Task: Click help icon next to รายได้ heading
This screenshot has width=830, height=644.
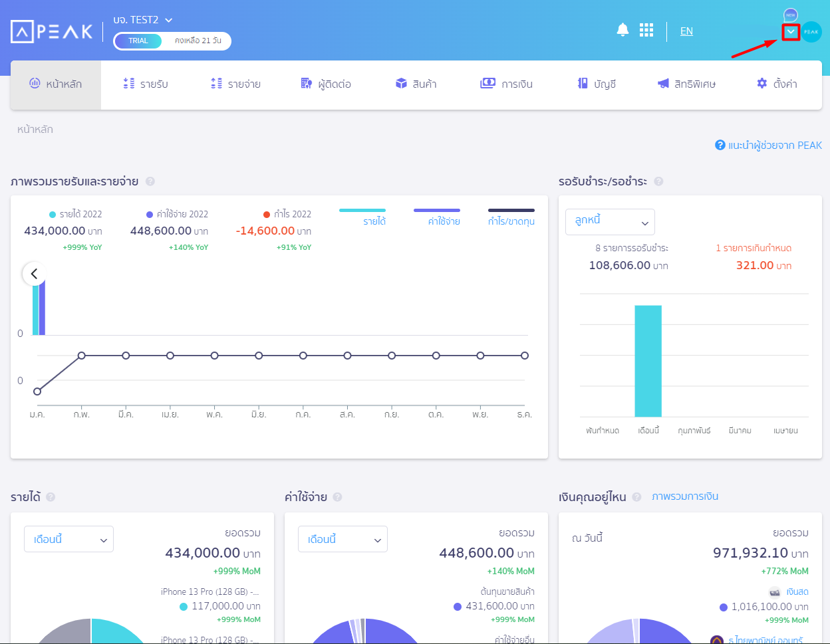Action: pos(51,497)
